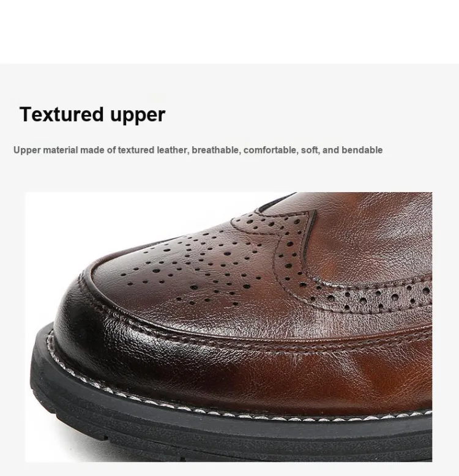Viewport: 459px width, 476px height.
Task: Click the blank white banner at the top
Action: 229,32
